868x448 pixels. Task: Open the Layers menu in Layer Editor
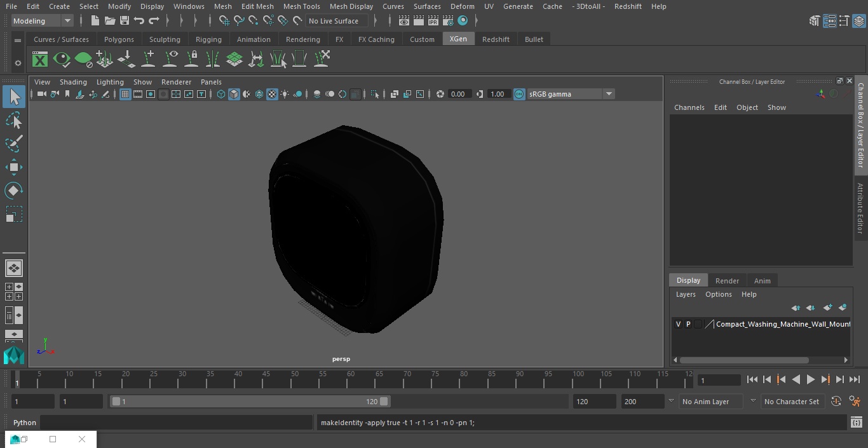tap(685, 294)
